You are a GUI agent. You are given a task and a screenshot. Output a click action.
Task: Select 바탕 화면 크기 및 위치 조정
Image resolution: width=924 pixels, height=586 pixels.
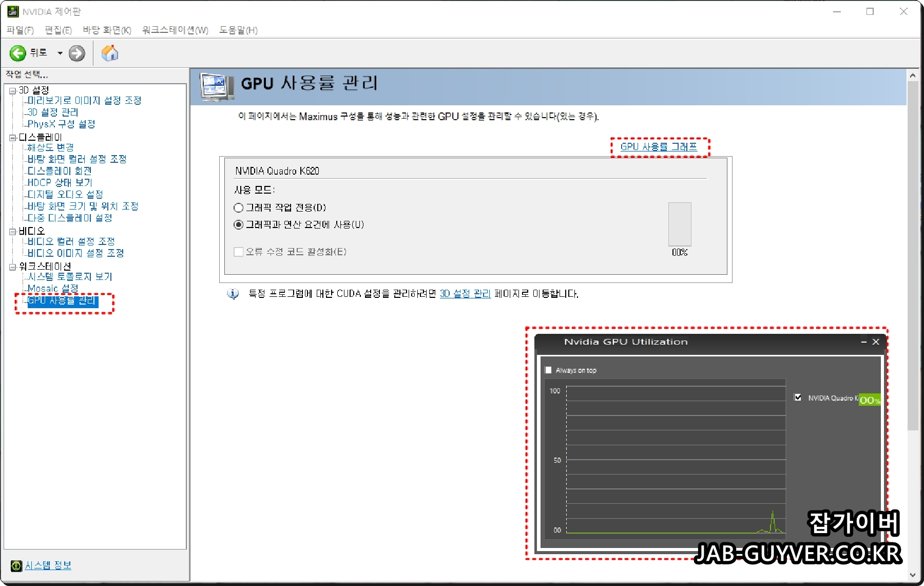coord(83,206)
